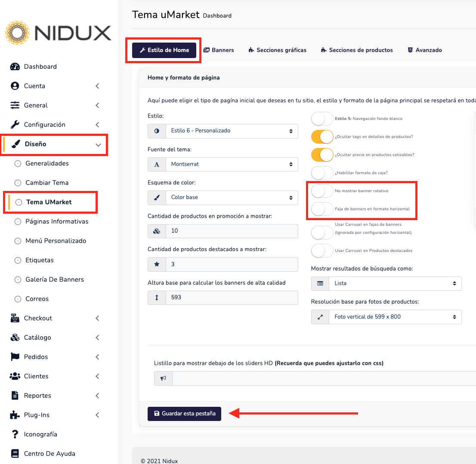The image size is (476, 464).
Task: Disable Ocultar precio en productos cotizables
Action: [x=322, y=155]
